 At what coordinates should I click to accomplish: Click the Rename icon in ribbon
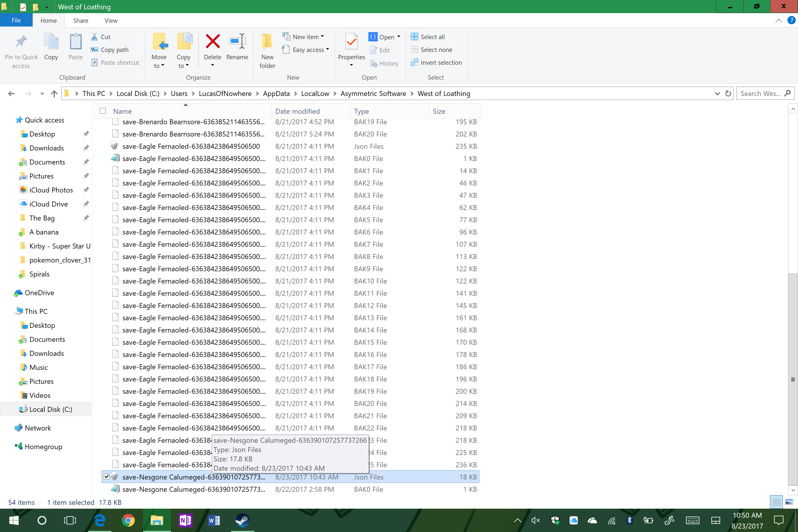tap(237, 42)
